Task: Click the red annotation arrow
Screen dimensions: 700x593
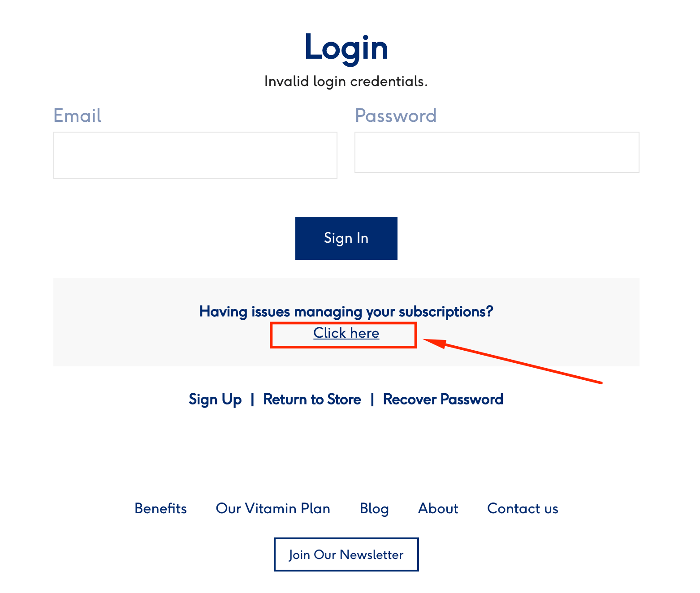Action: click(513, 361)
